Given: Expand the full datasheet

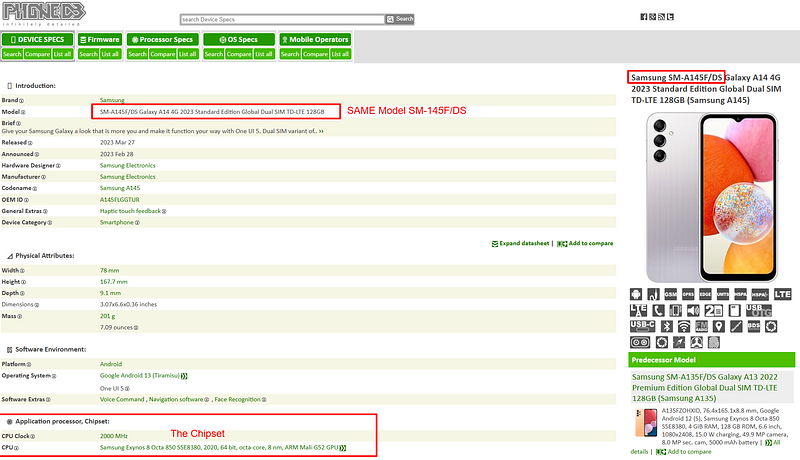Looking at the screenshot, I should [x=520, y=243].
